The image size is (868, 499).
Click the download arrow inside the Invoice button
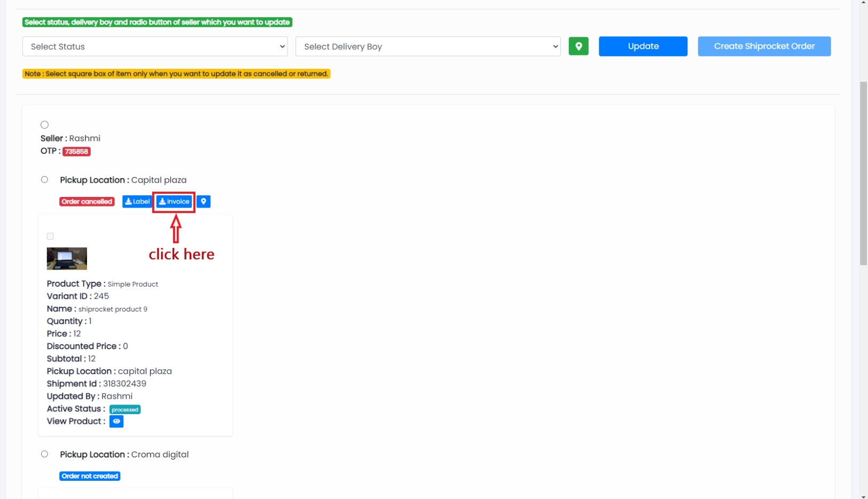click(x=162, y=201)
